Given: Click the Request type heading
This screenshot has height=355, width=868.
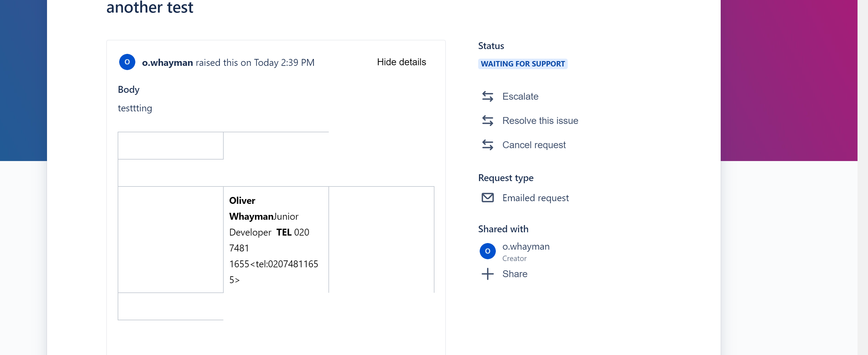Looking at the screenshot, I should [x=505, y=177].
